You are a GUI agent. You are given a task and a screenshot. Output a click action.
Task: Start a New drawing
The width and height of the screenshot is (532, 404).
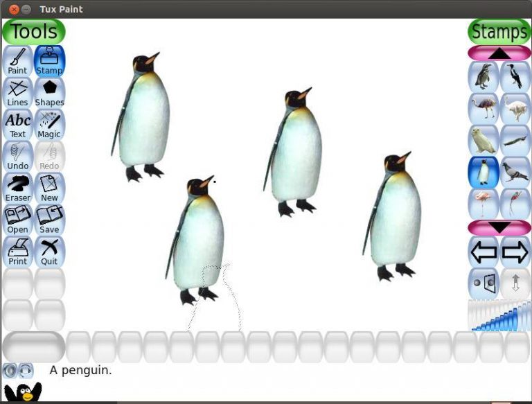50,188
